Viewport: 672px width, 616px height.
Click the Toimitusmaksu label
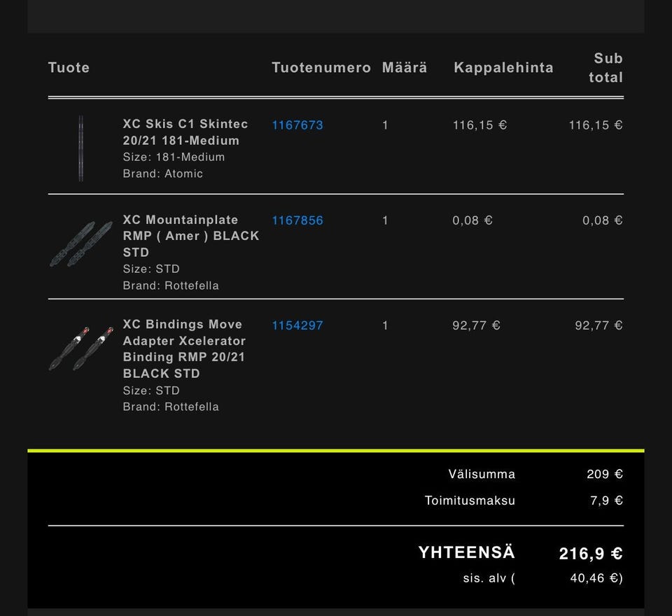tap(470, 501)
